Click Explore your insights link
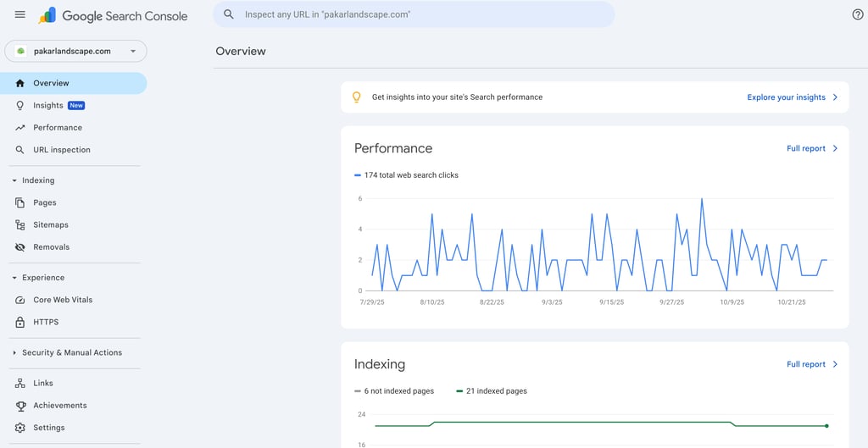 (792, 97)
